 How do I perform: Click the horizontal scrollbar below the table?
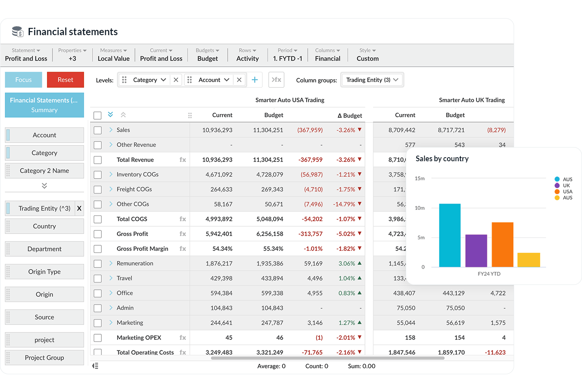point(327,358)
